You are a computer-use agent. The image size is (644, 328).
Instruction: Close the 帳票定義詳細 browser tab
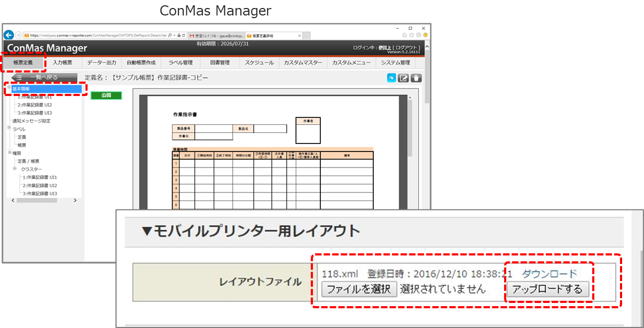(x=299, y=36)
